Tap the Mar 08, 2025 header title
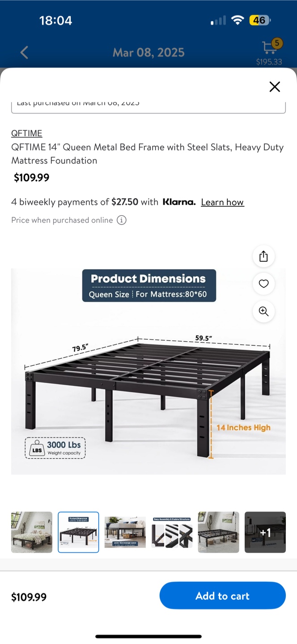297x644 pixels. coord(148,53)
